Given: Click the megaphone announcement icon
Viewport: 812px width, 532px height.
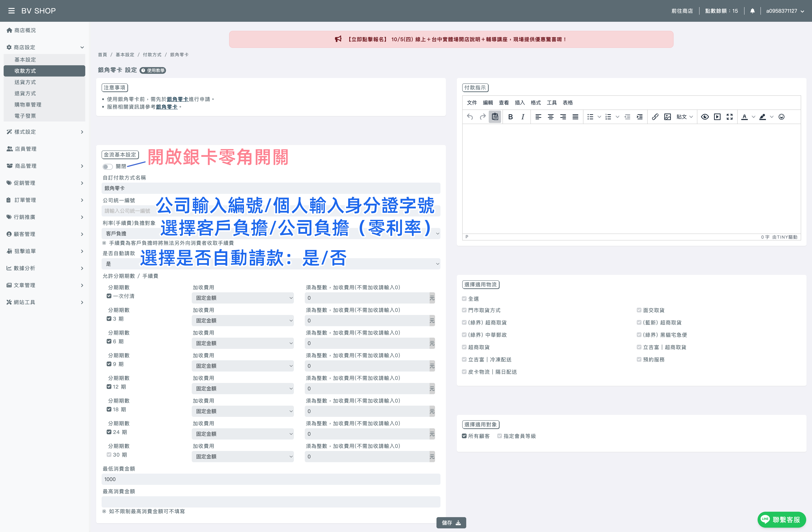Looking at the screenshot, I should (338, 39).
